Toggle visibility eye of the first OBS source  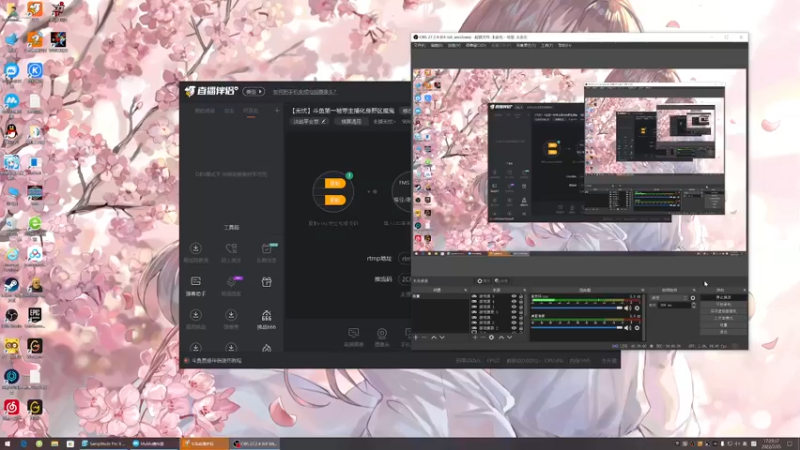514,296
